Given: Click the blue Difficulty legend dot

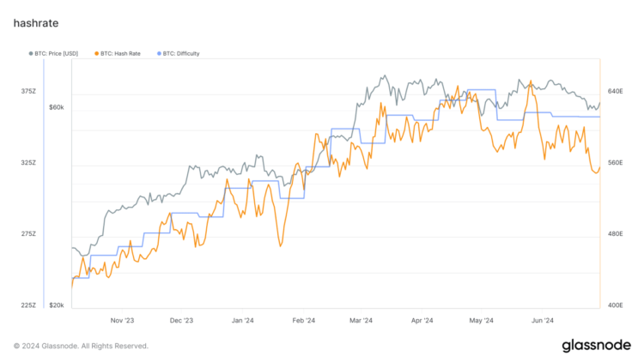Looking at the screenshot, I should (x=157, y=52).
